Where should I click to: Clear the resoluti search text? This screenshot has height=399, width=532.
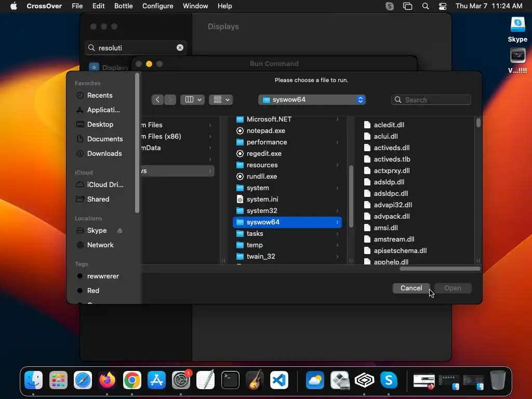pyautogui.click(x=180, y=48)
